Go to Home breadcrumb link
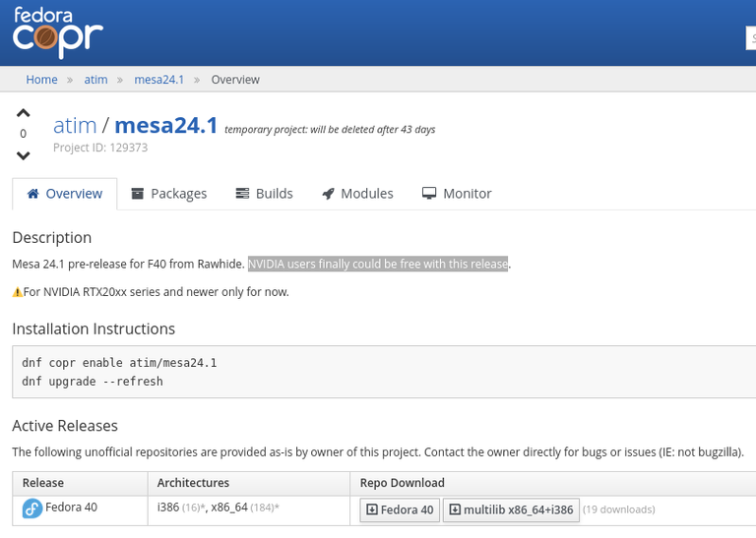 coord(41,80)
